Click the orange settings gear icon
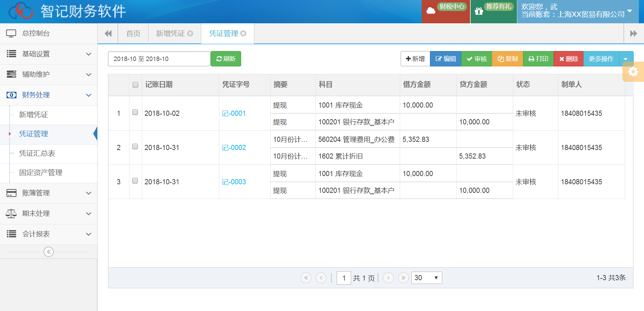The width and height of the screenshot is (644, 311). pyautogui.click(x=633, y=72)
